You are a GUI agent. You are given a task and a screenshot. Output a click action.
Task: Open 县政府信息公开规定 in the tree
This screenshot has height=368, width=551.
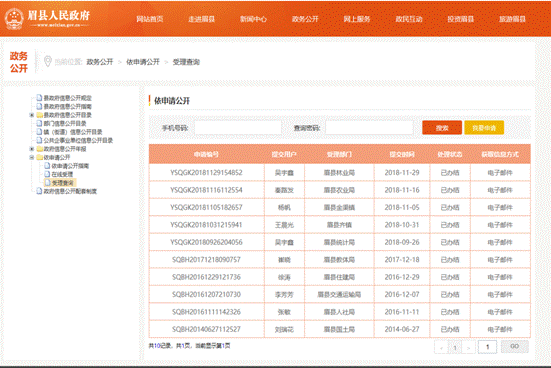[67, 98]
